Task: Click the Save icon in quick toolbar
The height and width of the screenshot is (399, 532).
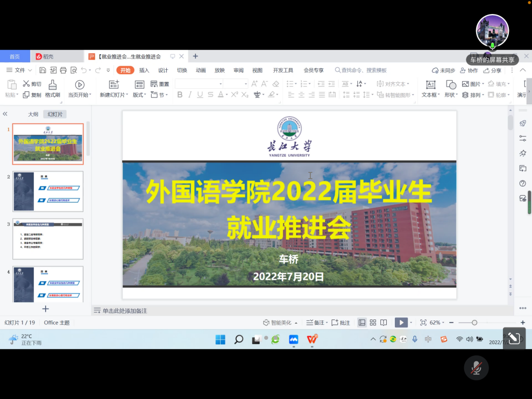Action: point(43,70)
